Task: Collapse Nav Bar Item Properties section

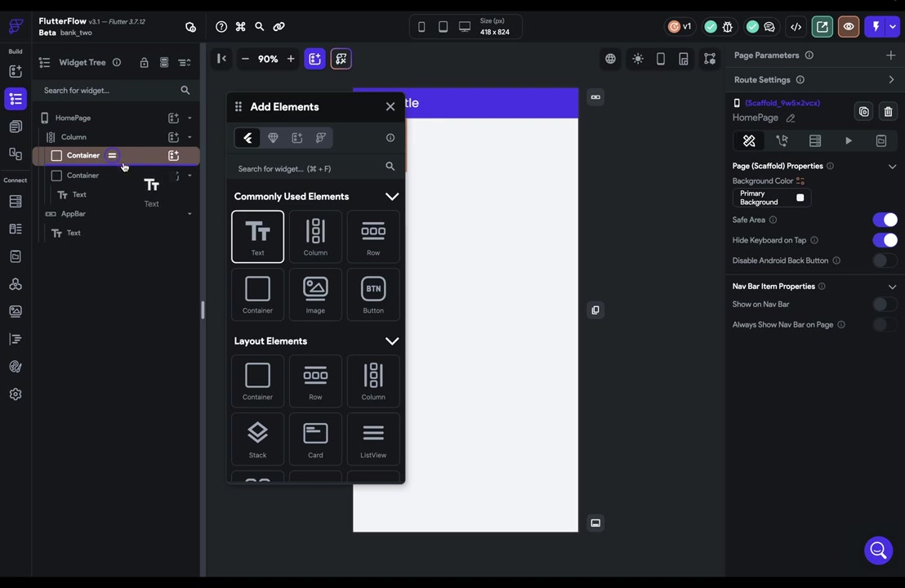Action: 892,287
